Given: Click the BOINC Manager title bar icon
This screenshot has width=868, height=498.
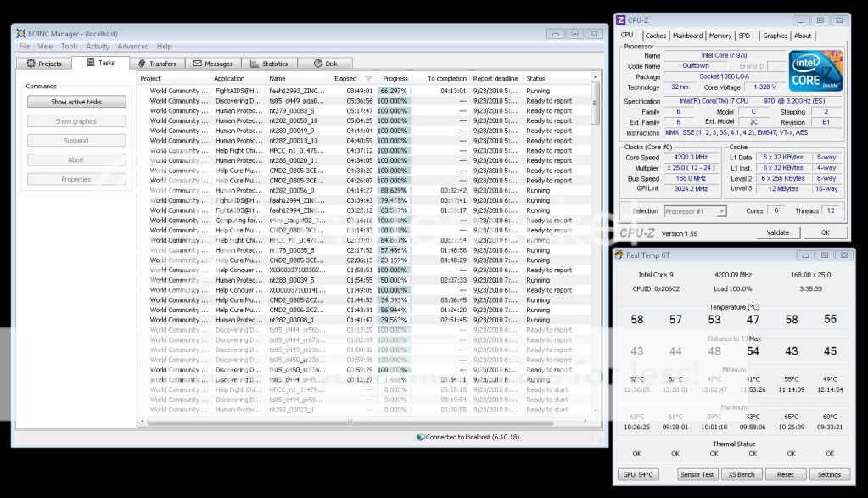Looking at the screenshot, I should 21,33.
